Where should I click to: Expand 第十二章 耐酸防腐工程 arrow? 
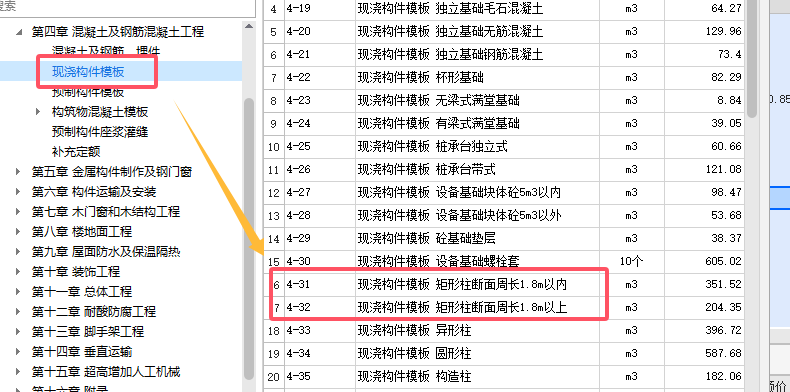pyautogui.click(x=19, y=312)
